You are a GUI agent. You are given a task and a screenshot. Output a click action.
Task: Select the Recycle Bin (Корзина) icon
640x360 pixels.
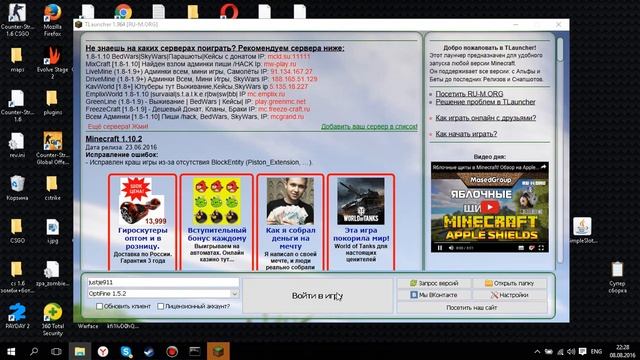tap(17, 188)
